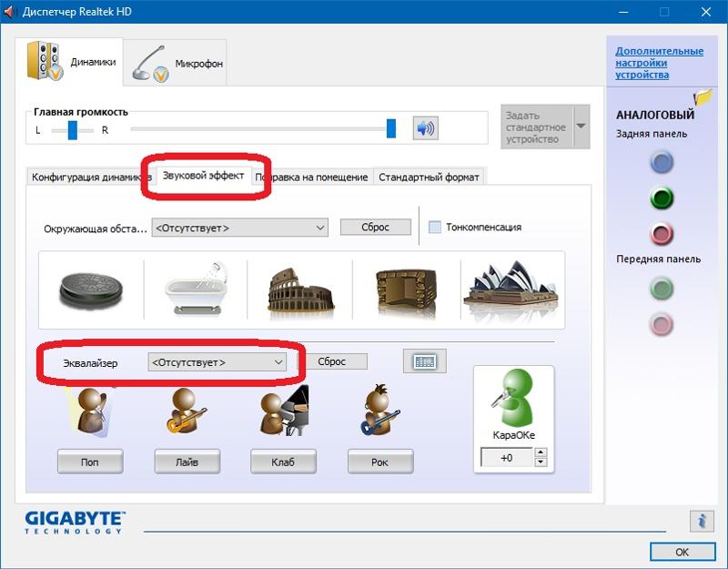Click the pink front panel jack
This screenshot has width=728, height=569.
(x=662, y=324)
